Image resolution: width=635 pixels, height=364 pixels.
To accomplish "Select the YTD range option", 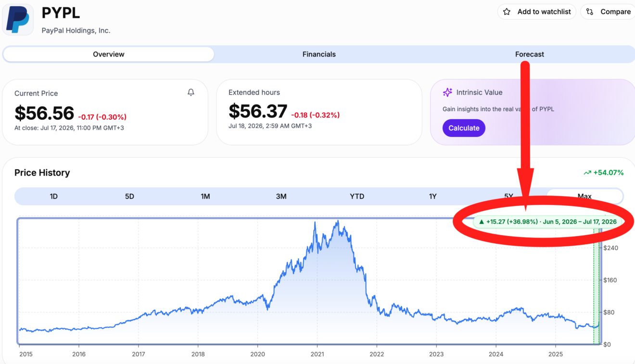I will (x=357, y=196).
